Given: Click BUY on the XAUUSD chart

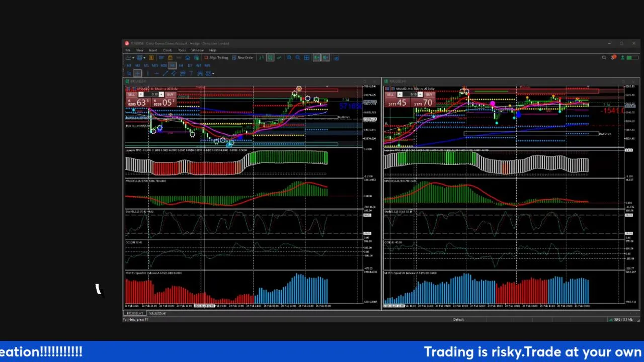Looking at the screenshot, I should pos(429,95).
